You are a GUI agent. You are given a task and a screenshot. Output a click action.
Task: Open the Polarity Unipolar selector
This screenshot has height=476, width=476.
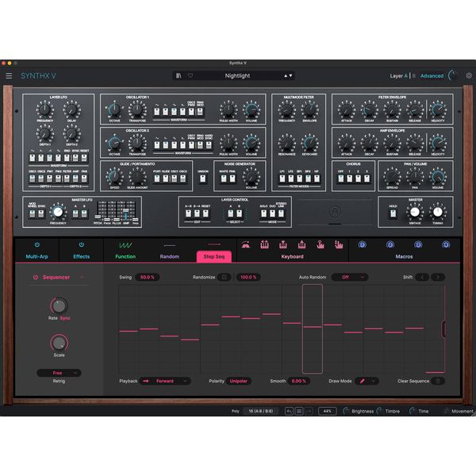[238, 381]
